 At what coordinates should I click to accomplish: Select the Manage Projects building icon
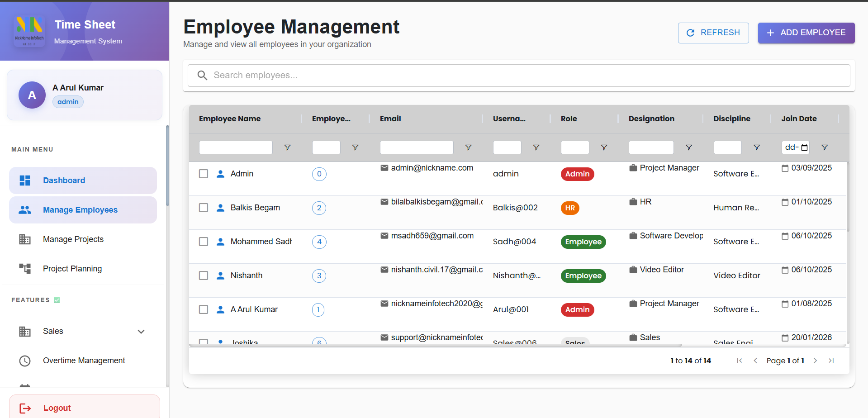(x=25, y=239)
